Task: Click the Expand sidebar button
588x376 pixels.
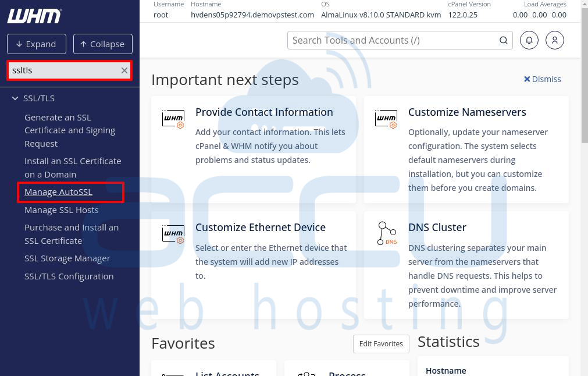Action: [x=36, y=44]
